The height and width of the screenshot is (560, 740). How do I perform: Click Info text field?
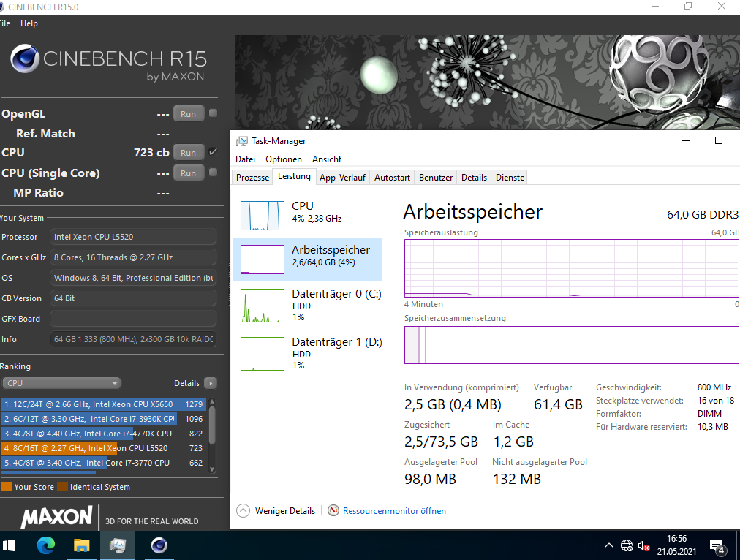click(133, 339)
